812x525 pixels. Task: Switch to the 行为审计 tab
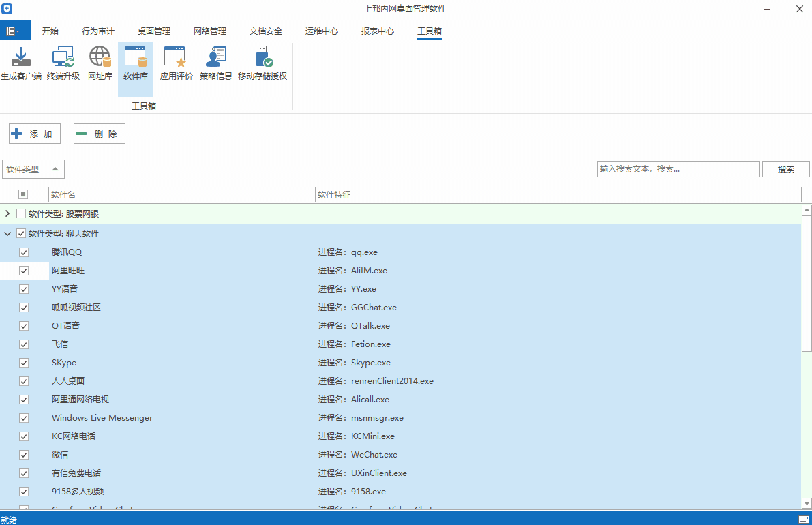(98, 31)
